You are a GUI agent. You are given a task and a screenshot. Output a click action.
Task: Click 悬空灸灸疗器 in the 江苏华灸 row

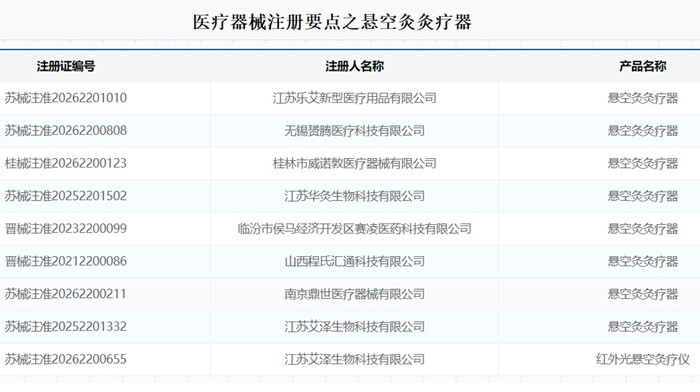pyautogui.click(x=643, y=196)
